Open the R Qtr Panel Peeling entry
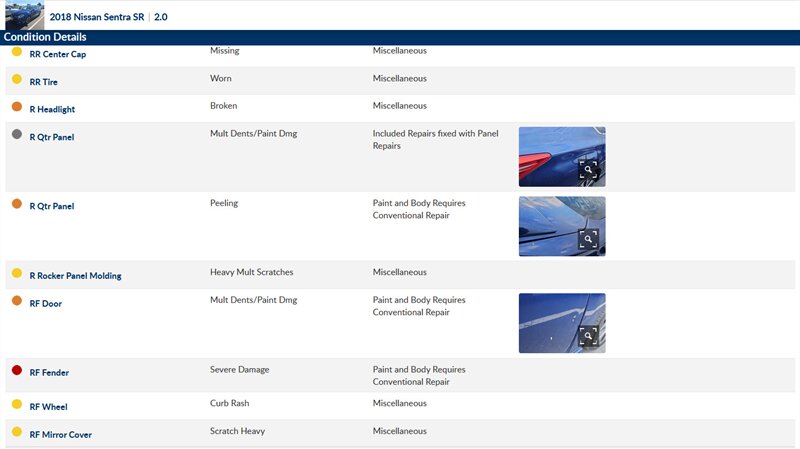This screenshot has width=800, height=449. 52,206
